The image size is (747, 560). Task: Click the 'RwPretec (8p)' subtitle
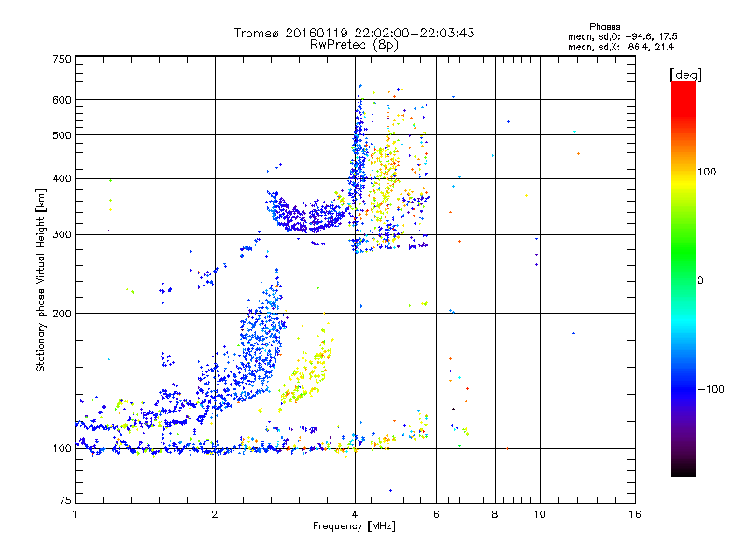[354, 45]
